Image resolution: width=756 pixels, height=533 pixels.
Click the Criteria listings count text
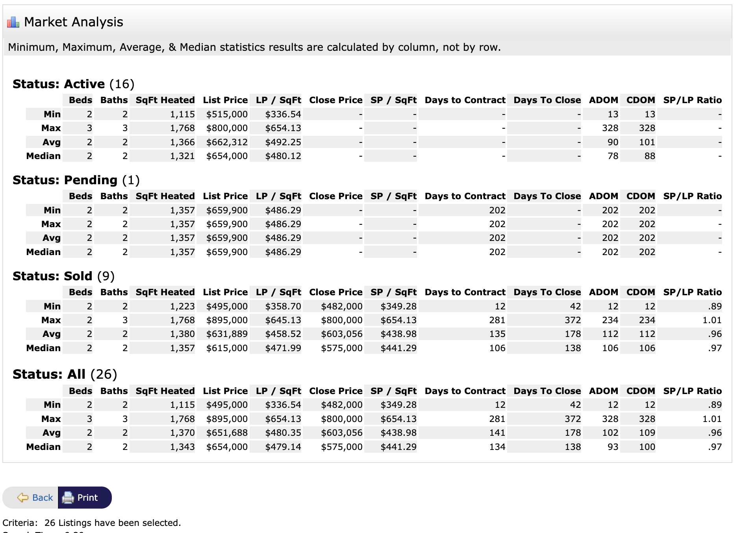tap(93, 523)
